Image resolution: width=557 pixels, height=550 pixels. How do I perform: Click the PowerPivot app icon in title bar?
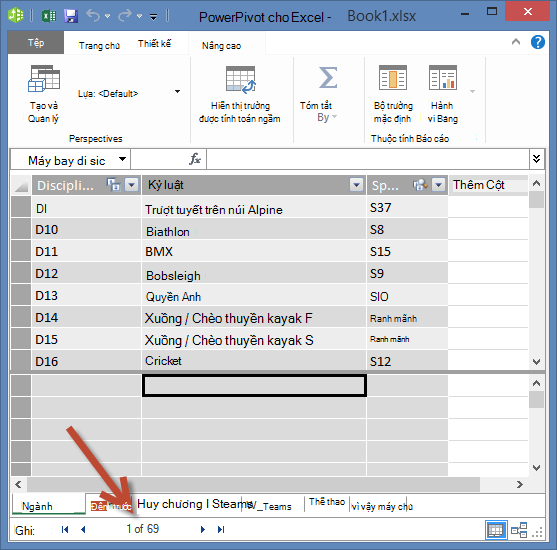[16, 15]
